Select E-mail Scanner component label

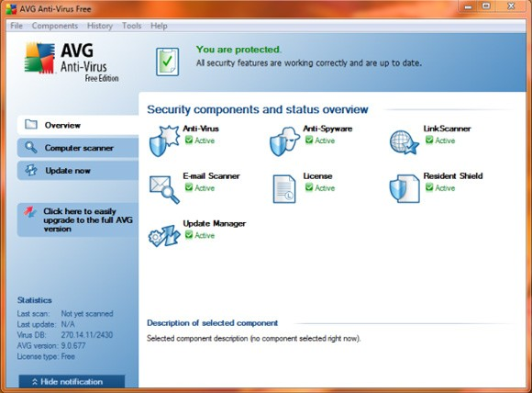click(211, 176)
